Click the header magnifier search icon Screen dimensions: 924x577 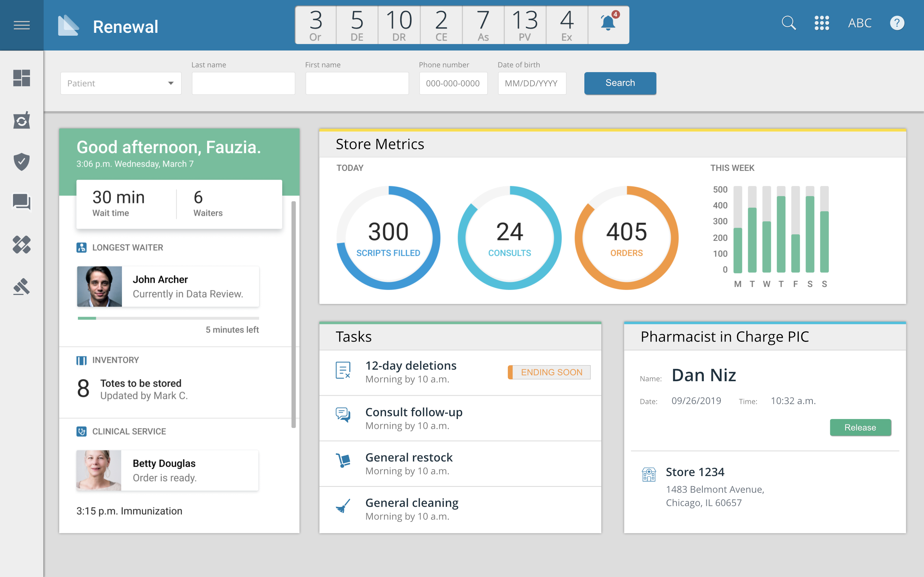click(x=788, y=23)
